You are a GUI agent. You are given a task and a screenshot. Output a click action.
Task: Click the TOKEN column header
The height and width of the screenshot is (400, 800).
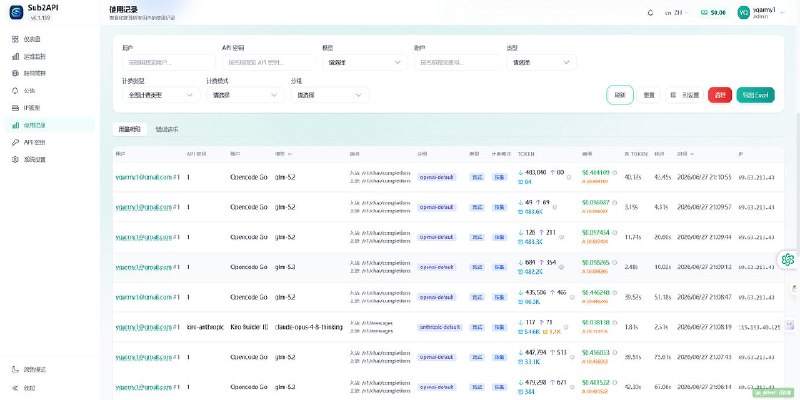point(526,154)
